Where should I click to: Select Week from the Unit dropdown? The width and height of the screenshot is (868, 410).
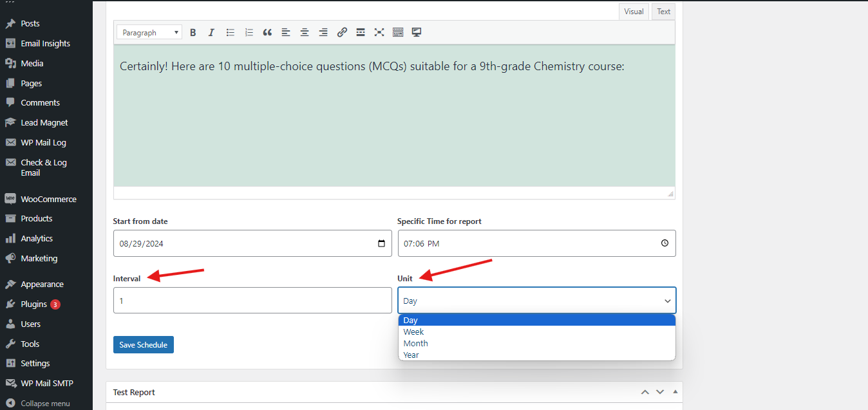click(x=413, y=332)
